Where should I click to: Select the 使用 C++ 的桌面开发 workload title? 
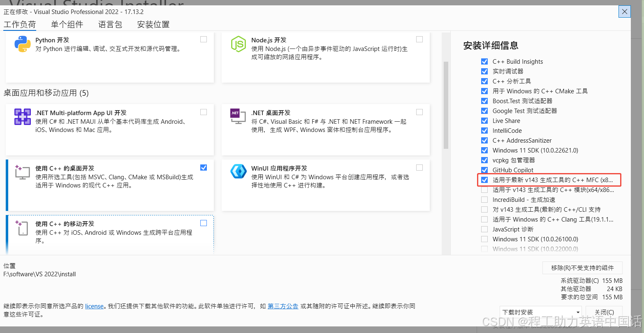point(65,168)
